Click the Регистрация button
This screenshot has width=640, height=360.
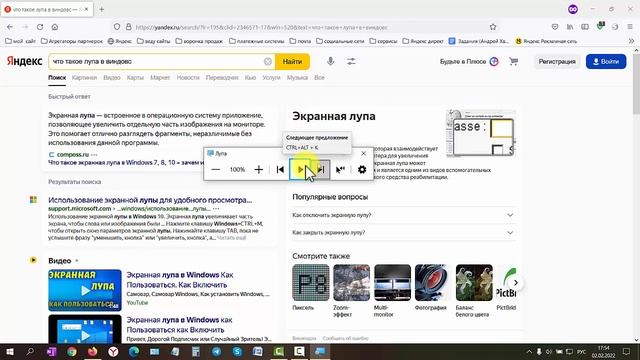click(x=557, y=62)
